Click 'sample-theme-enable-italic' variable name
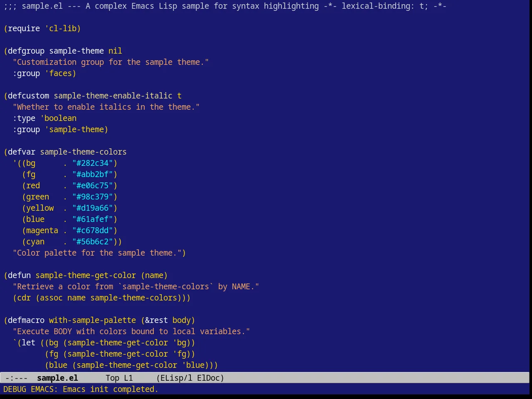Screen dimensions: 532x399 113,96
